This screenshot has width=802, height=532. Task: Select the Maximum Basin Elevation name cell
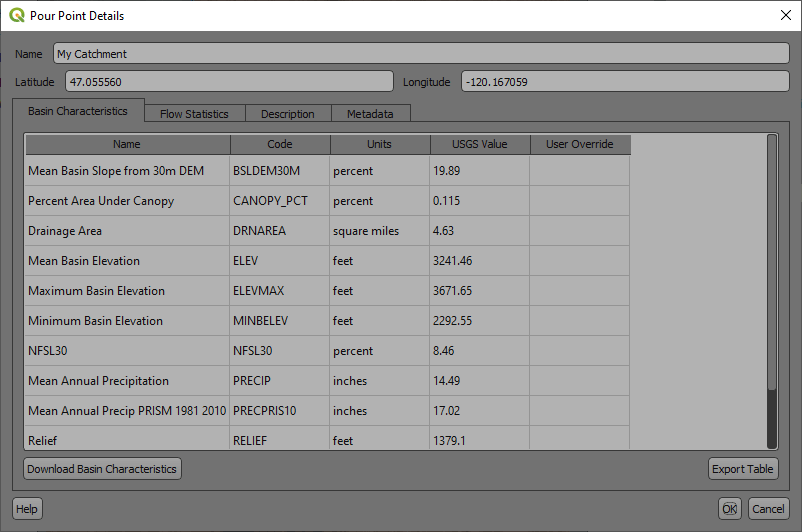(127, 291)
